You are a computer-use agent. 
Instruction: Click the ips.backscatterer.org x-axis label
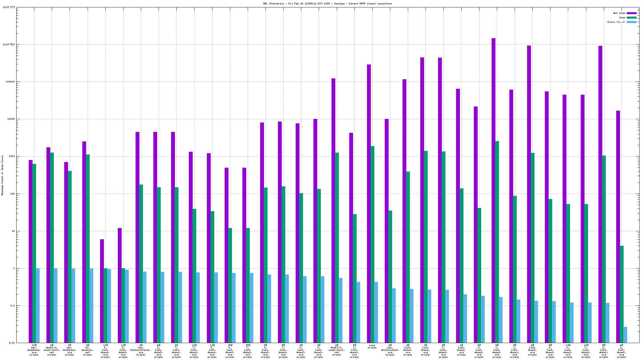(141, 350)
